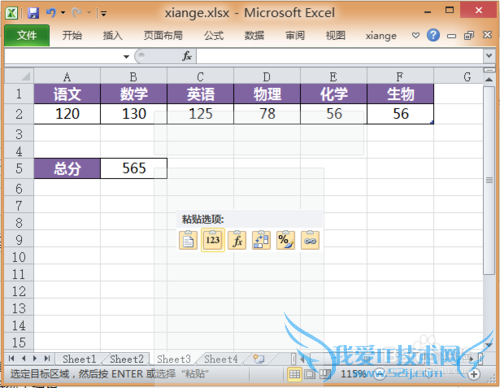Select the Paste Formulas (fx) option
500x388 pixels.
point(237,240)
